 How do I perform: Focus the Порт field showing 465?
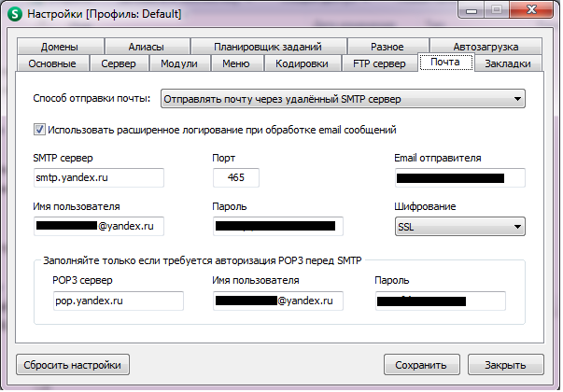click(x=236, y=177)
